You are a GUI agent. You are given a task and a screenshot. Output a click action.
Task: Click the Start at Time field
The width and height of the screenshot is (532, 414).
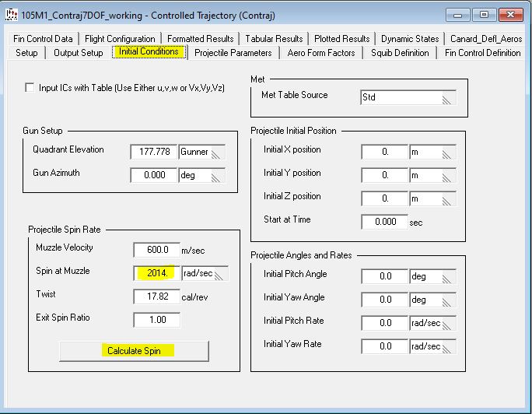[384, 223]
